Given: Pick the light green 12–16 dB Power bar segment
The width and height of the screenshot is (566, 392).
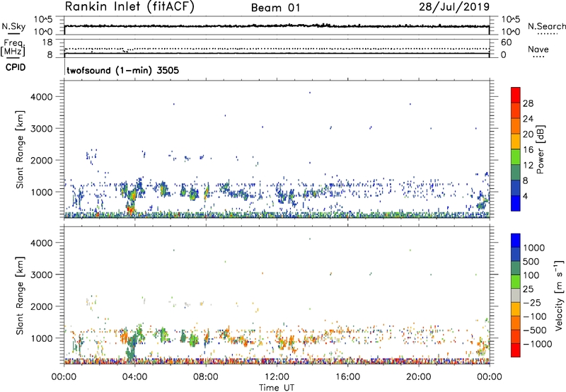Looking at the screenshot, I should 516,156.
